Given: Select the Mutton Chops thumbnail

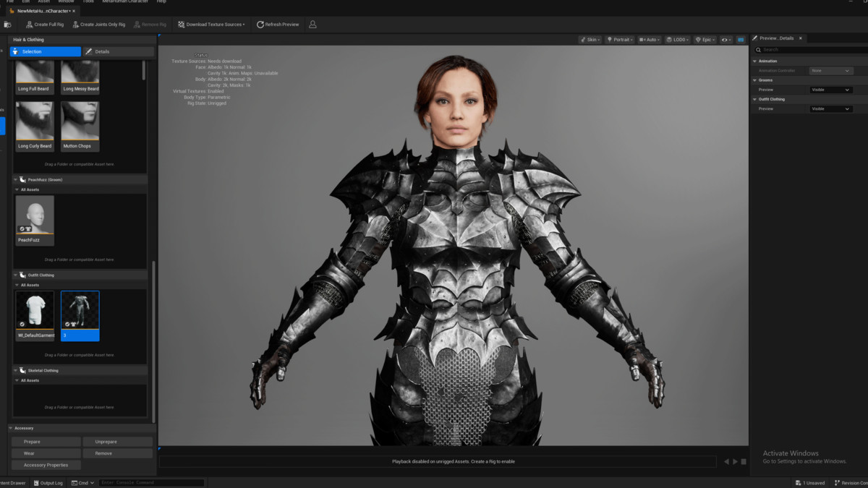Looking at the screenshot, I should coord(80,126).
